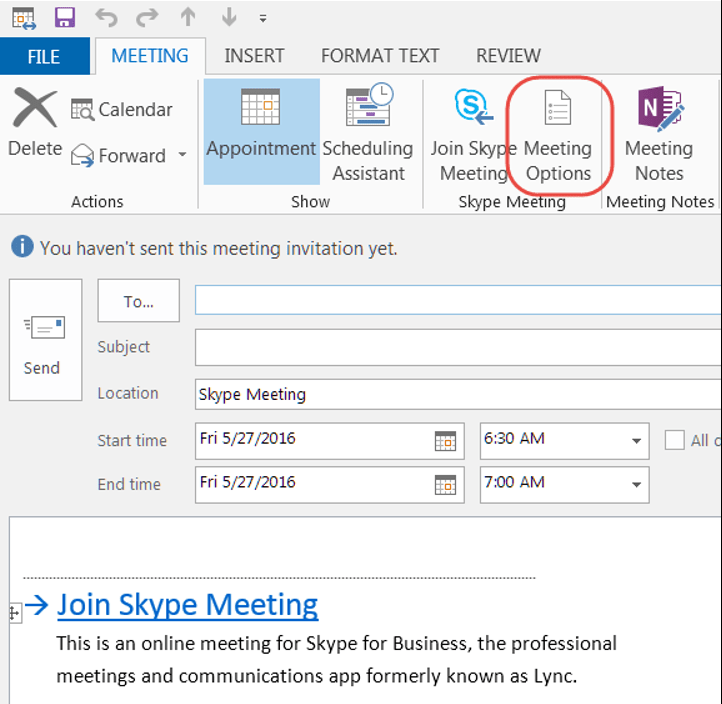Select the MEETING ribbon tab
The height and width of the screenshot is (704, 722).
pos(150,56)
